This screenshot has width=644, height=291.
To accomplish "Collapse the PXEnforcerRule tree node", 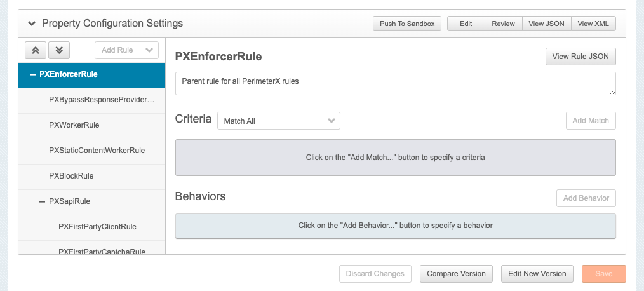I will coord(32,74).
